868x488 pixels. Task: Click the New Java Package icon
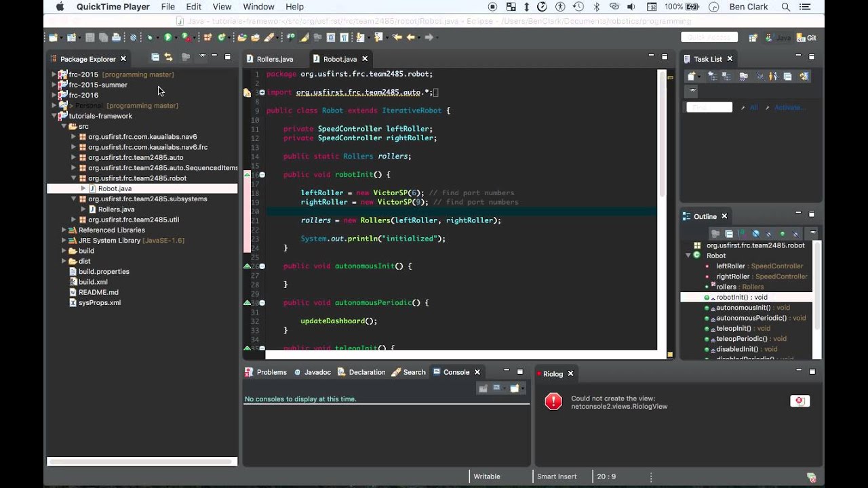(208, 37)
